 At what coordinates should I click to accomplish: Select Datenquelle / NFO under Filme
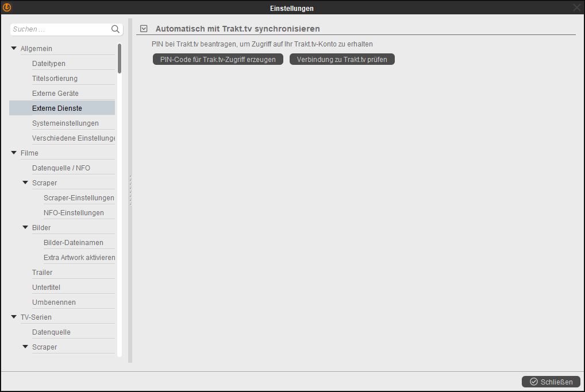61,168
